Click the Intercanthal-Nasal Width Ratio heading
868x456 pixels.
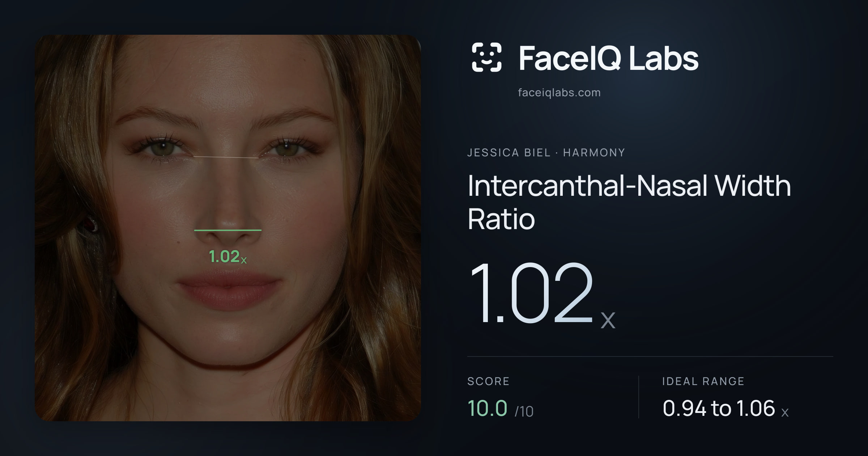click(x=629, y=202)
